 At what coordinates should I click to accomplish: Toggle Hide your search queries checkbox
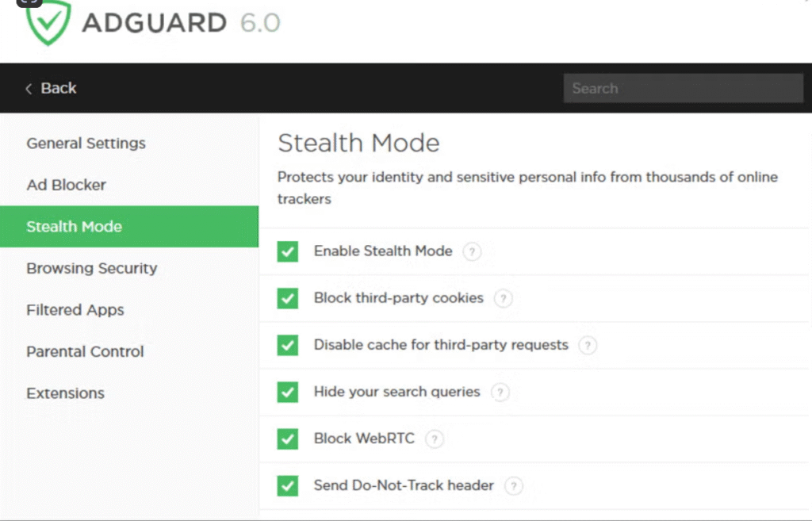click(288, 393)
